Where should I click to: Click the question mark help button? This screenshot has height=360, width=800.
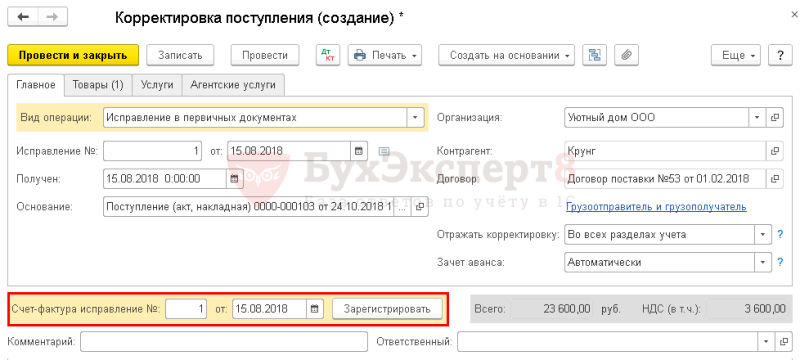pos(780,55)
